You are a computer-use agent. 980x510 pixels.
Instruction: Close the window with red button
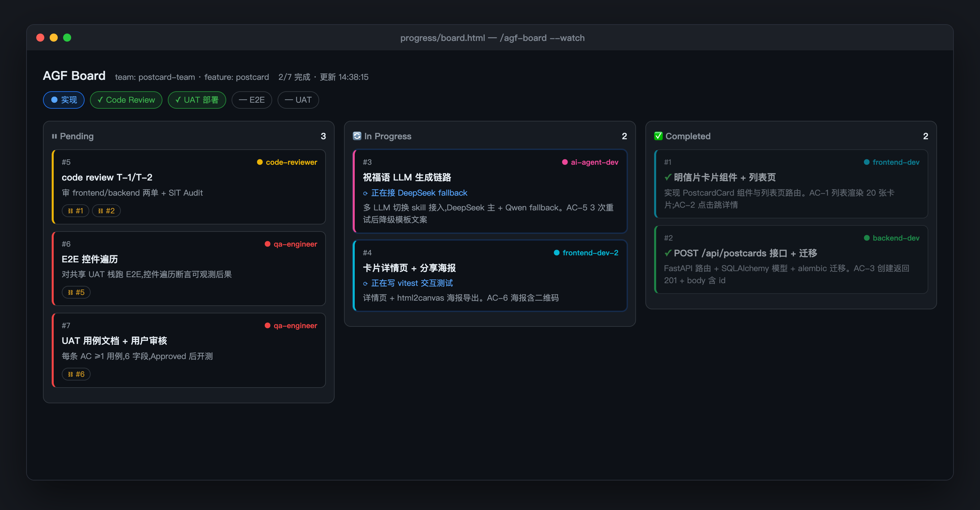tap(40, 38)
